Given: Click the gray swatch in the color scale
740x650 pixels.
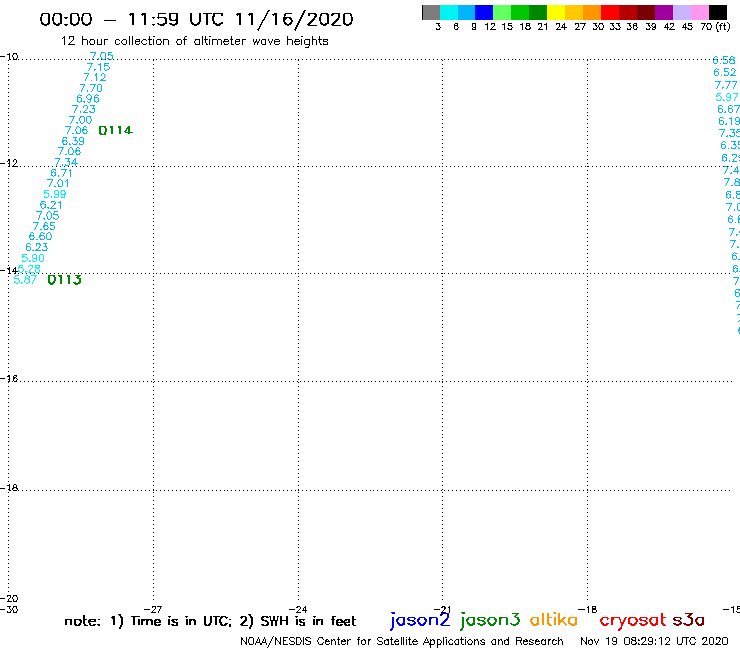Looking at the screenshot, I should (x=431, y=12).
